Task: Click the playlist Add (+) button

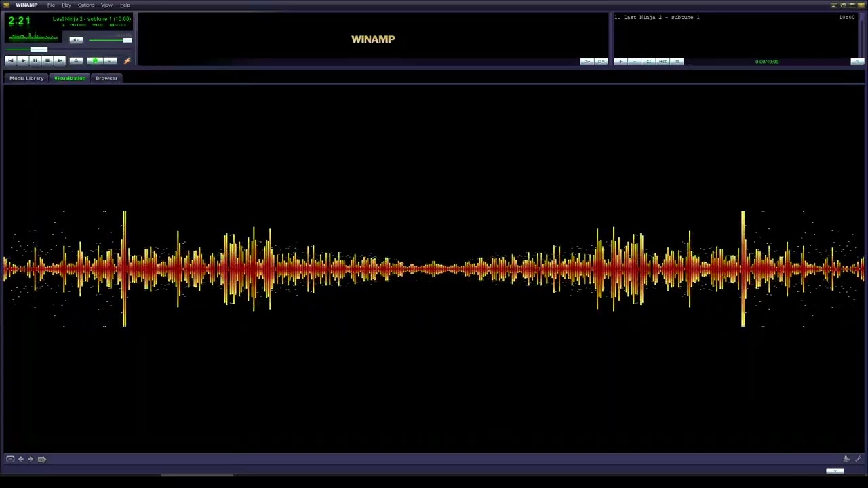Action: [x=620, y=62]
